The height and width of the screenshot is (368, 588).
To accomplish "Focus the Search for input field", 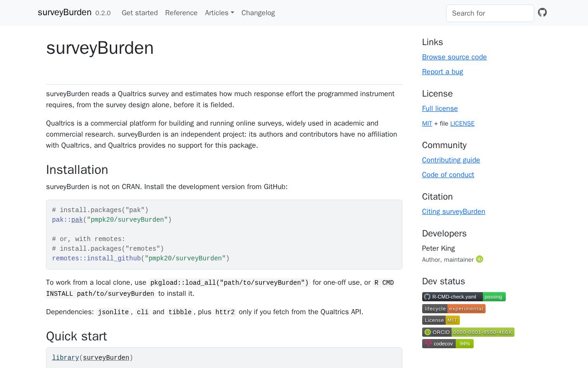I will click(490, 13).
